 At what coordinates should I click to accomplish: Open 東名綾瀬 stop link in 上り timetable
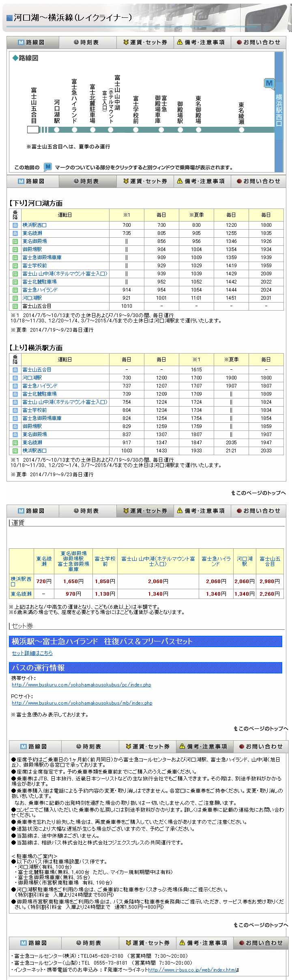(x=32, y=443)
